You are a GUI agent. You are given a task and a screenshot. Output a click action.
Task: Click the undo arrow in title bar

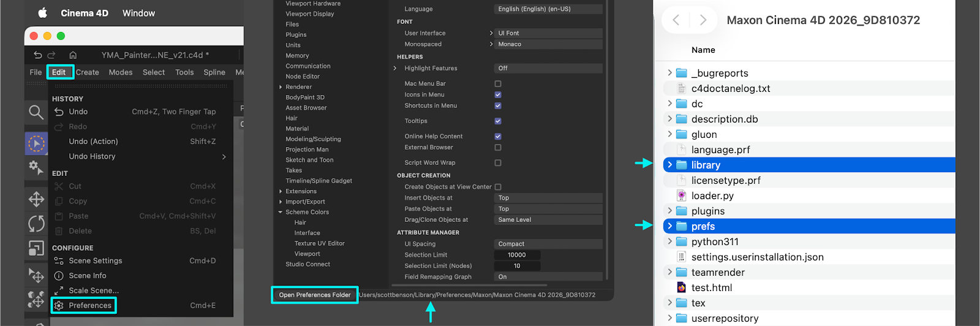click(38, 55)
